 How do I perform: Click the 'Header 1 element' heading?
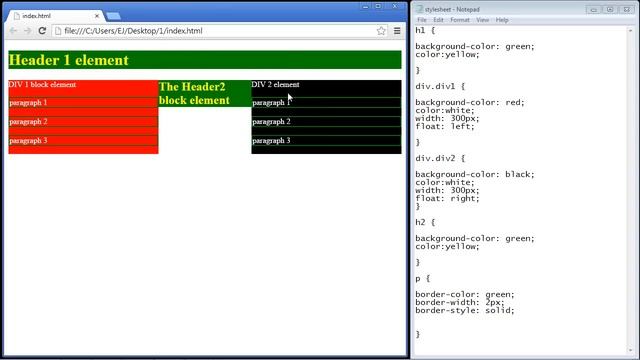69,60
